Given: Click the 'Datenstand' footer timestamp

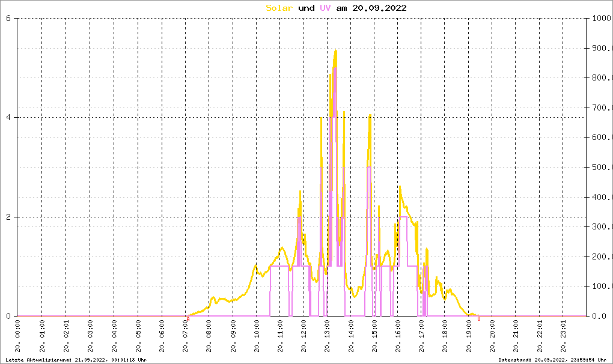Looking at the screenshot, I should tap(552, 360).
